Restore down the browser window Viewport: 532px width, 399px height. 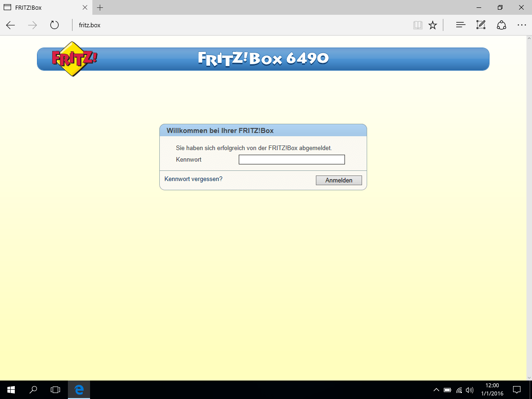(500, 7)
